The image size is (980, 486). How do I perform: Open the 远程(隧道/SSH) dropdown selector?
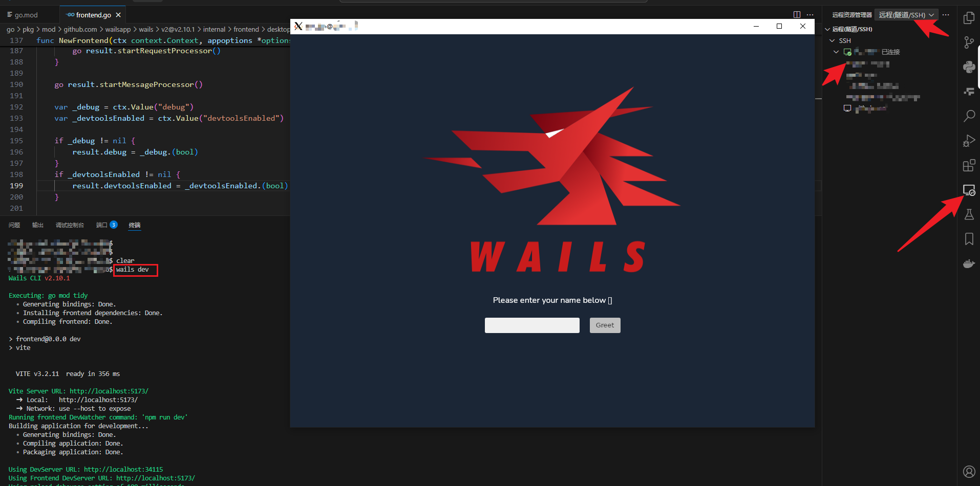pos(906,15)
